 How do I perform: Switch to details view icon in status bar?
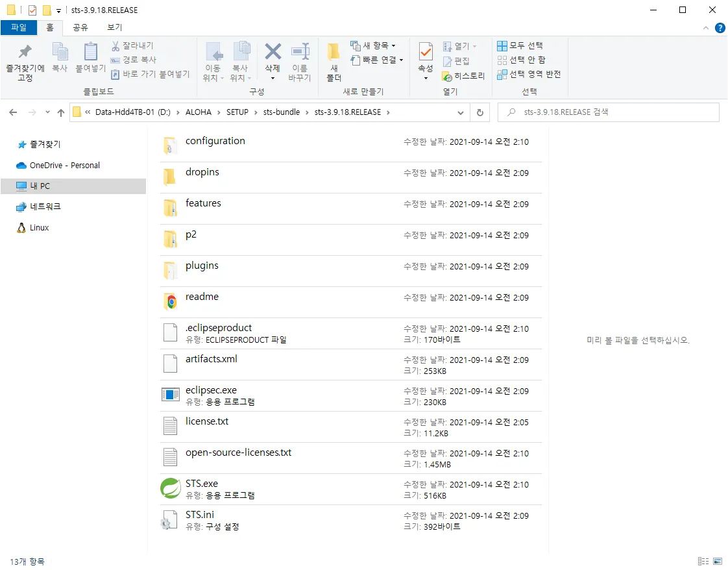[703, 562]
